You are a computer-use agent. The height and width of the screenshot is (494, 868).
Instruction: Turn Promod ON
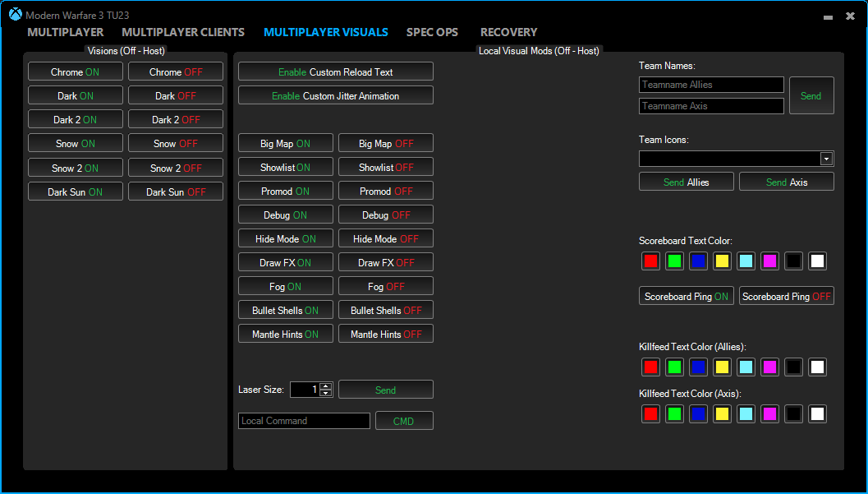tap(286, 191)
